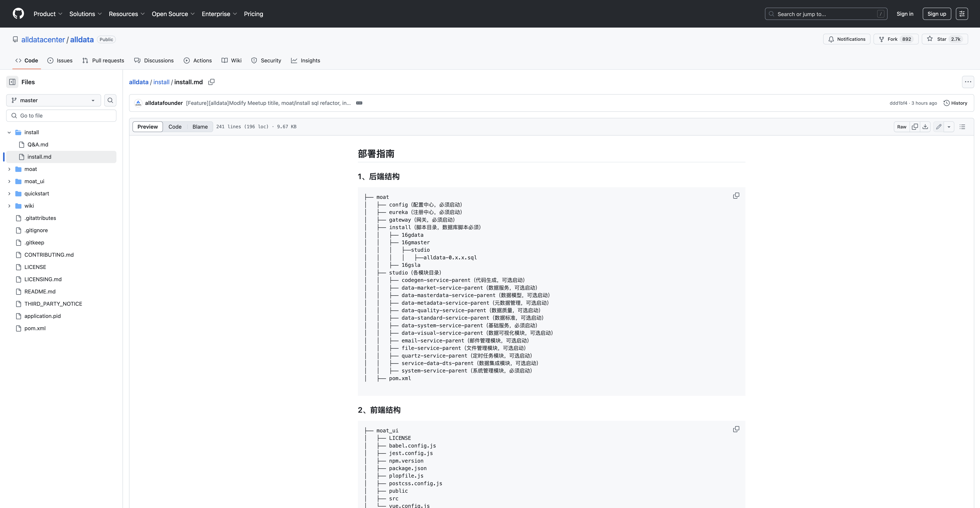
Task: Switch to Code file view
Action: click(x=175, y=127)
